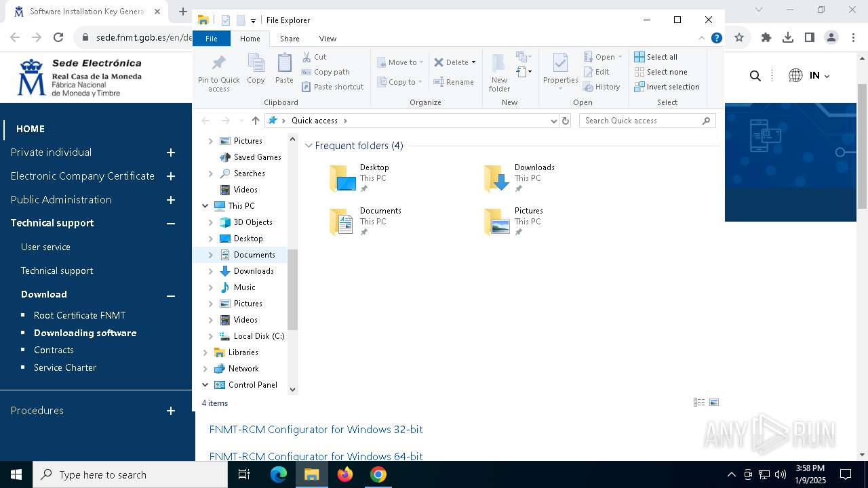868x488 pixels.
Task: Switch to View ribbon tab
Action: pyautogui.click(x=328, y=39)
